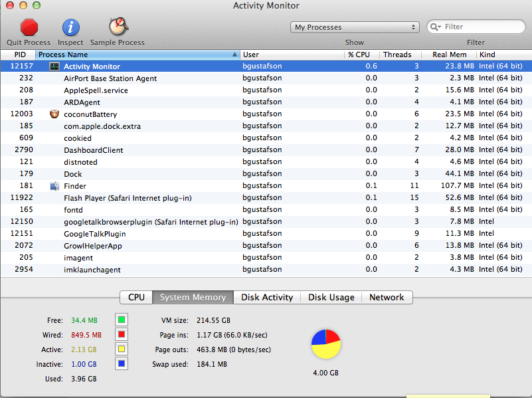
Task: Click the 2.13 GB Active value
Action: tap(84, 349)
